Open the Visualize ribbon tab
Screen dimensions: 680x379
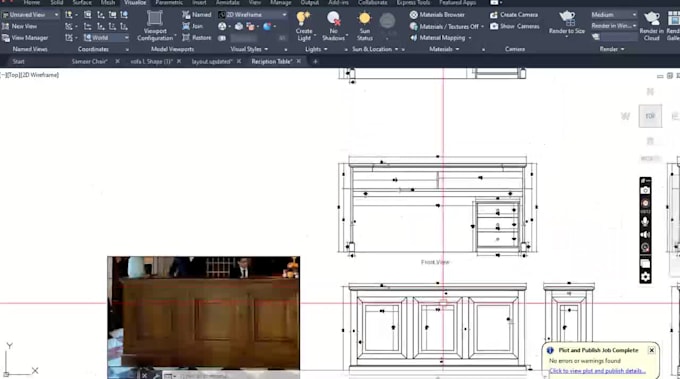point(135,3)
